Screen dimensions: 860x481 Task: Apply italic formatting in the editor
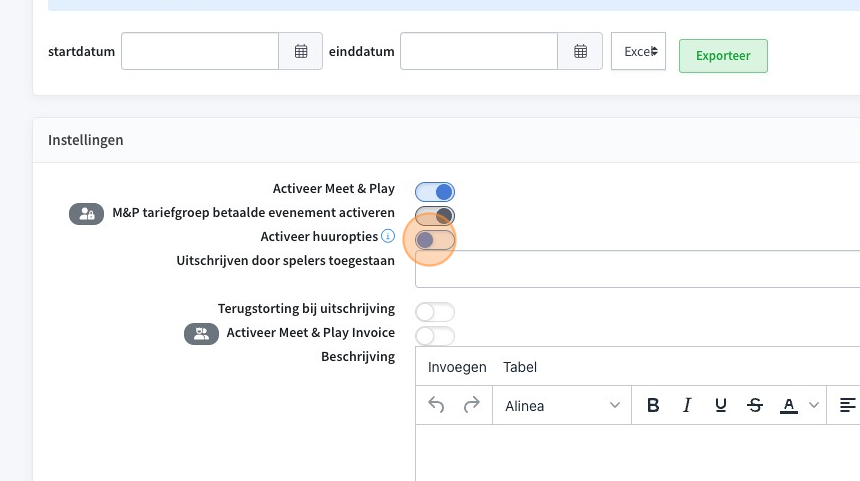[x=687, y=405]
